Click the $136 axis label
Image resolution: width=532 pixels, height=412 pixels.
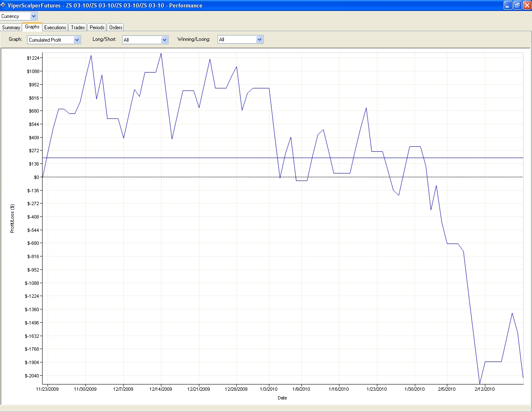pyautogui.click(x=34, y=164)
